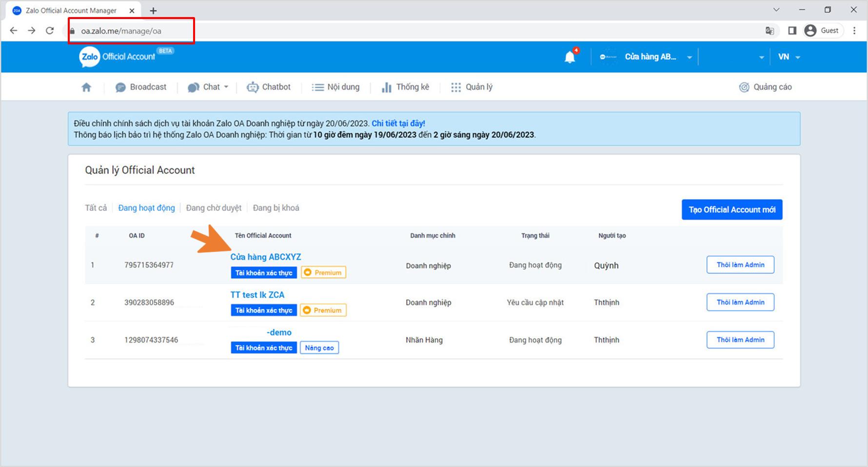Open TT test lk ZCA account
The image size is (868, 467).
257,295
